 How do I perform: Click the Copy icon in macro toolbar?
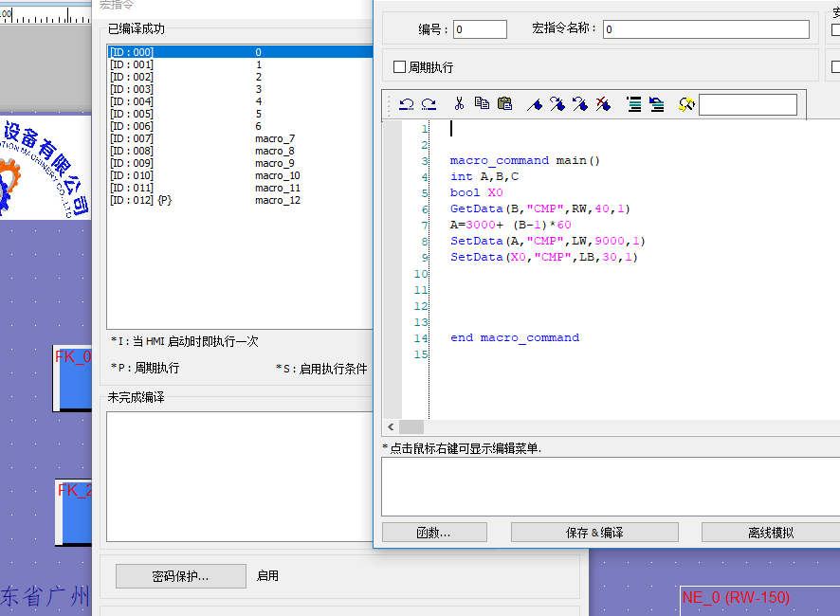coord(482,104)
